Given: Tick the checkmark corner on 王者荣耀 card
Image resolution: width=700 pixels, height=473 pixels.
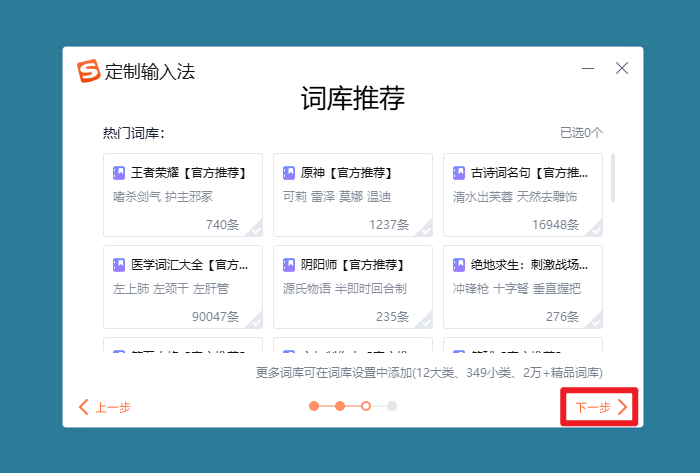Looking at the screenshot, I should tap(255, 229).
